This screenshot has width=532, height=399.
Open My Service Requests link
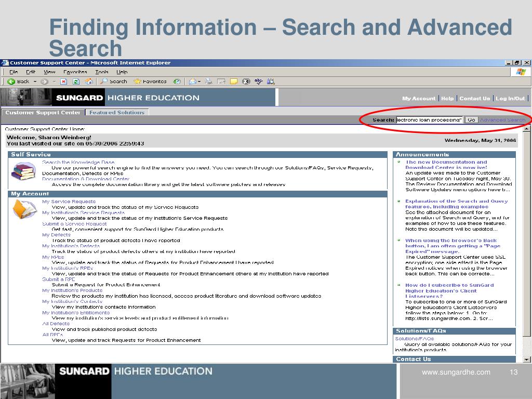pos(69,202)
